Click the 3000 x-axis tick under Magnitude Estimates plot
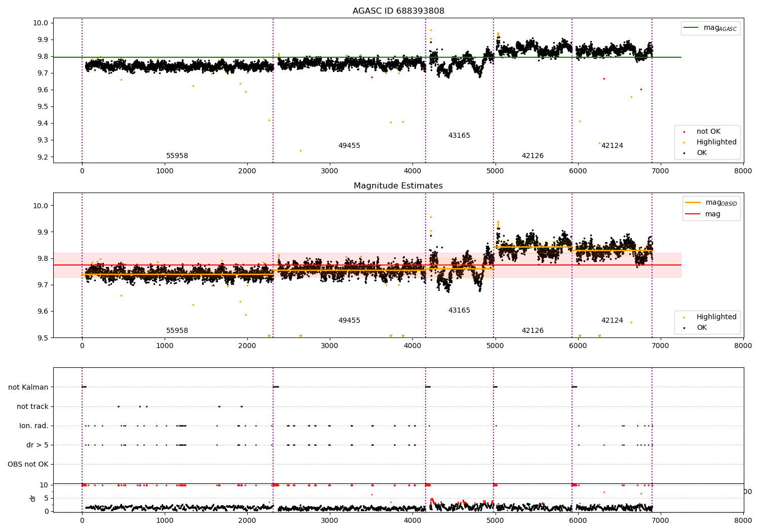 pos(330,346)
